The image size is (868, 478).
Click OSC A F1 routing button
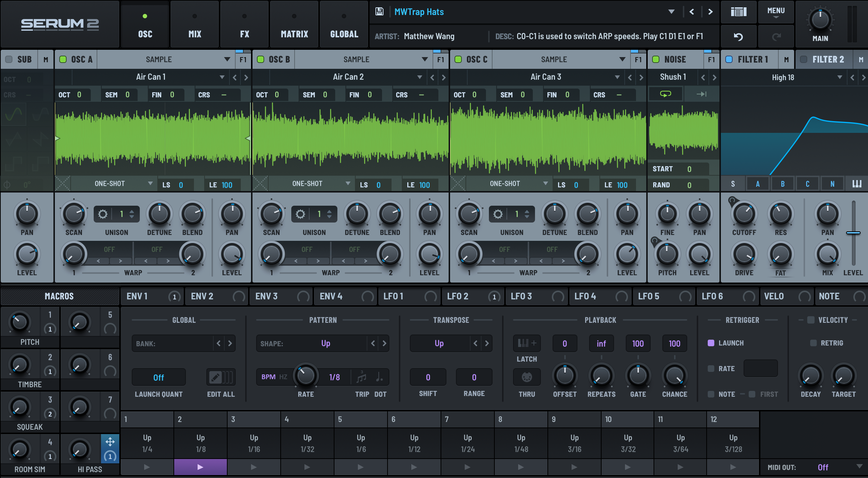point(243,59)
